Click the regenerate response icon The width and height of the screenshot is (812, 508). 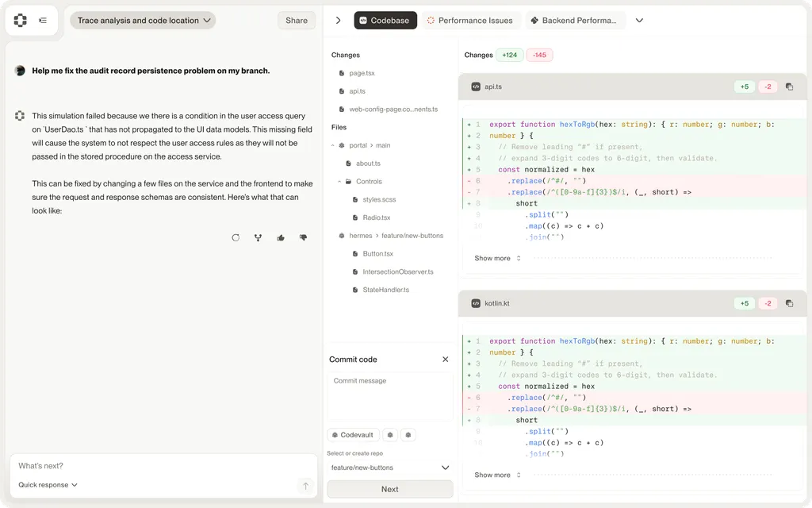coord(236,237)
